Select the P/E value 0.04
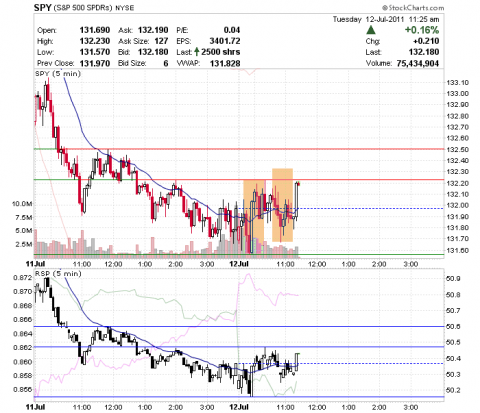This screenshot has height=413, width=480. point(232,30)
